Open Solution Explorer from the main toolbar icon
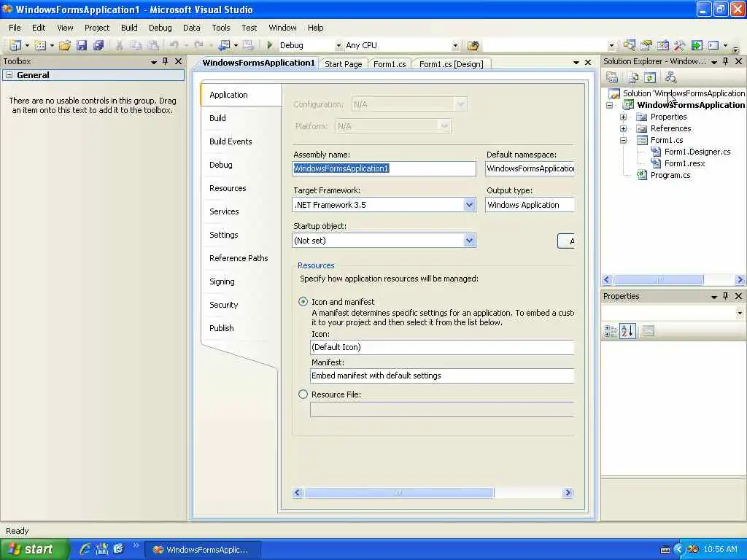Image resolution: width=747 pixels, height=560 pixels. click(630, 45)
